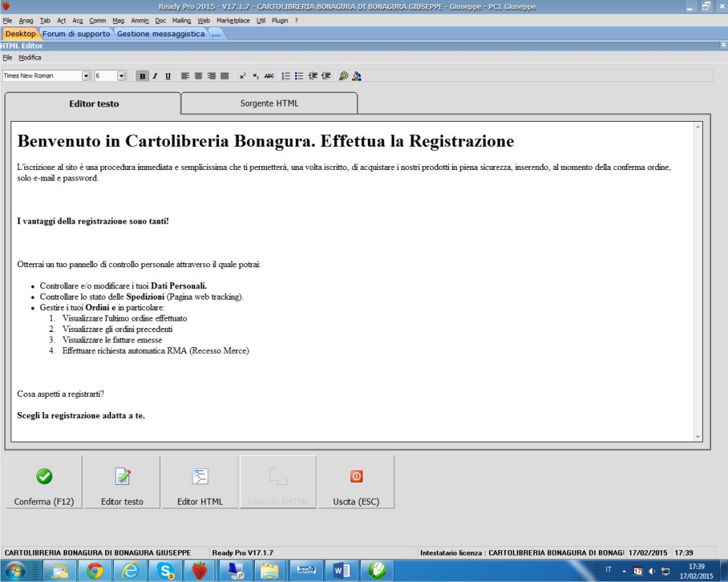The width and height of the screenshot is (728, 582).
Task: Open the font size dropdown arrow
Action: [121, 75]
